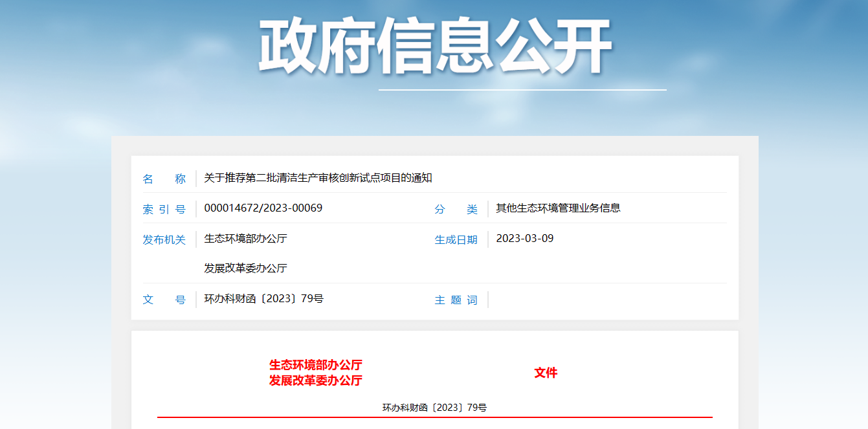
Task: Click category value 其他生态环境管理业务信息
Action: click(558, 208)
